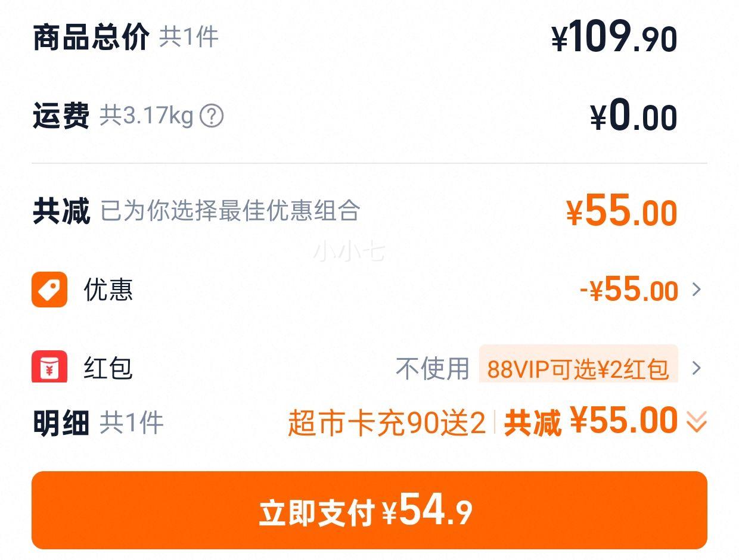Screen dimensions: 739x560
Task: Open the 优惠 row right chevron
Action: [696, 290]
